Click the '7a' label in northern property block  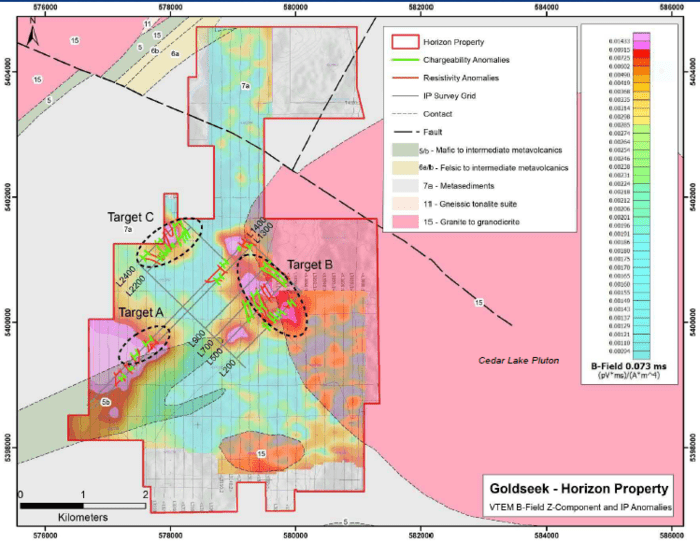point(246,86)
